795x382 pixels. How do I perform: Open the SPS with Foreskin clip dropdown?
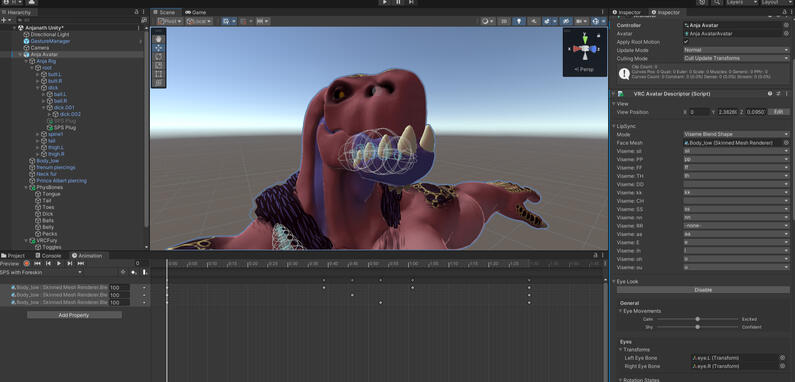pyautogui.click(x=42, y=272)
